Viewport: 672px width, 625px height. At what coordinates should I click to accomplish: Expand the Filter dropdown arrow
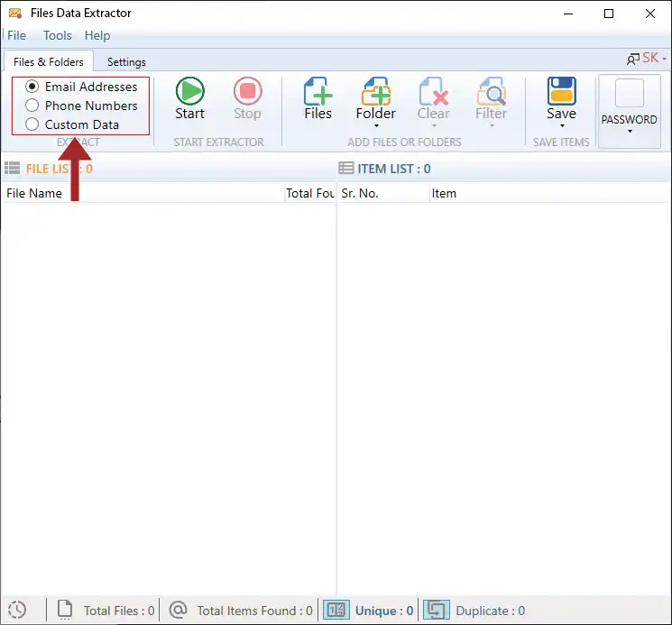coord(492,126)
